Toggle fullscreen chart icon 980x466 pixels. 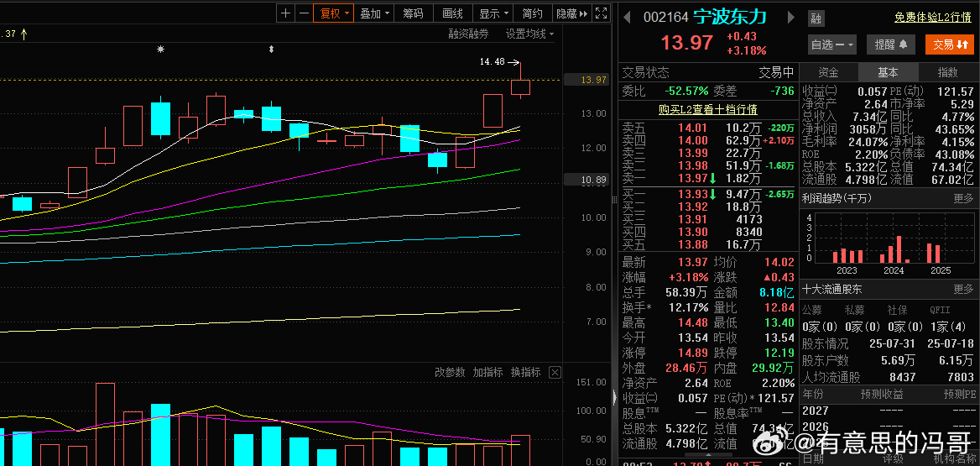click(x=601, y=13)
